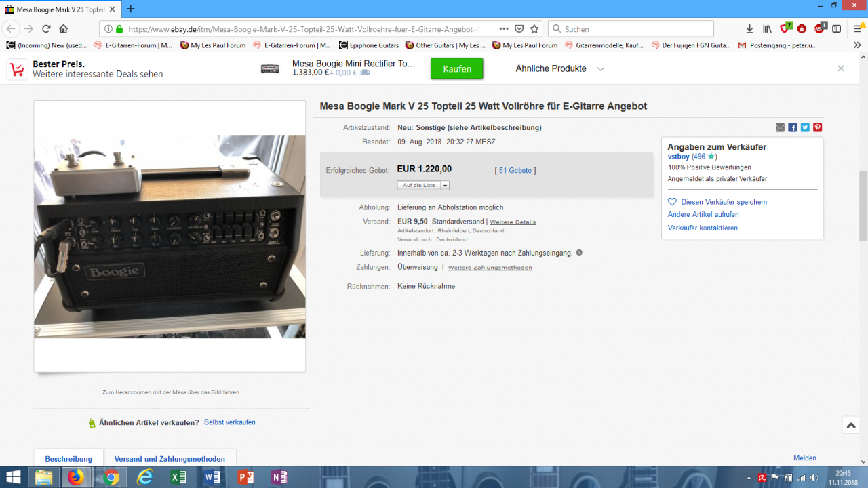The image size is (868, 488).
Task: Open OneNote from the taskbar
Action: 279,477
